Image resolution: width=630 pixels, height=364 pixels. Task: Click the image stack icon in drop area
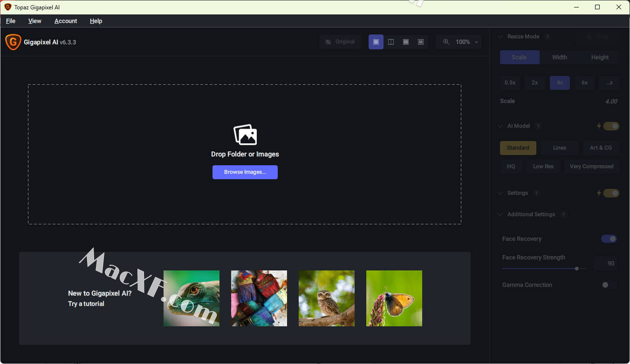coord(245,135)
